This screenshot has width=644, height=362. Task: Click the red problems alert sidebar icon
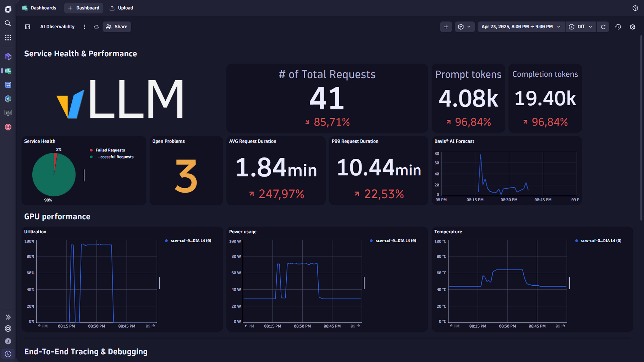pos(8,127)
